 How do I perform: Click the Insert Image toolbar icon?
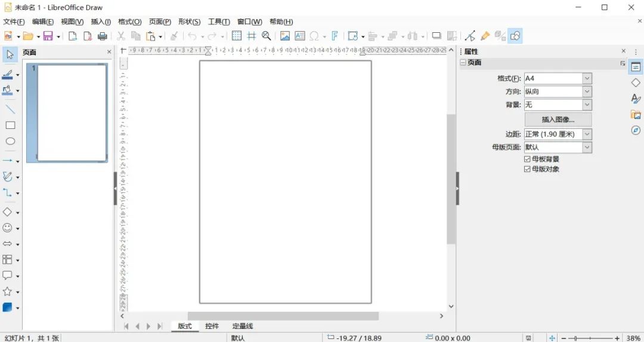pos(284,36)
